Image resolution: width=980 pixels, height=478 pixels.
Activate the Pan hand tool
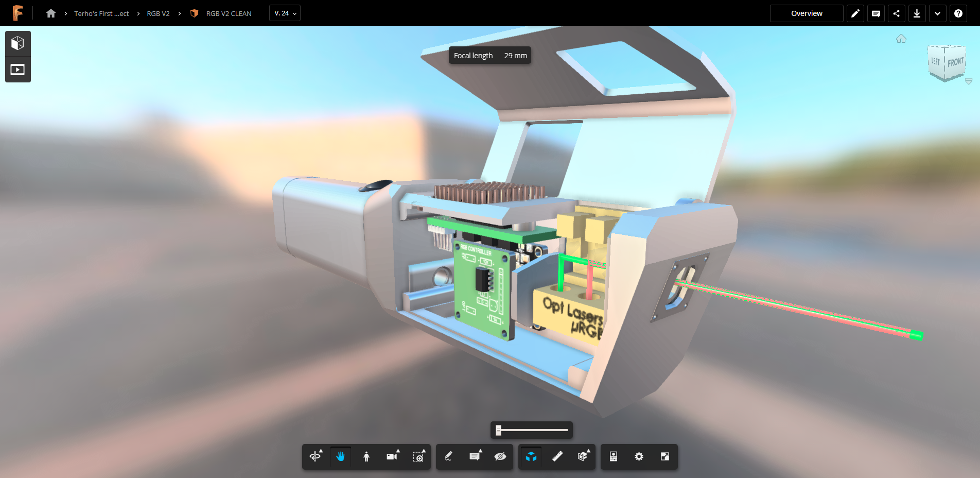pyautogui.click(x=341, y=456)
